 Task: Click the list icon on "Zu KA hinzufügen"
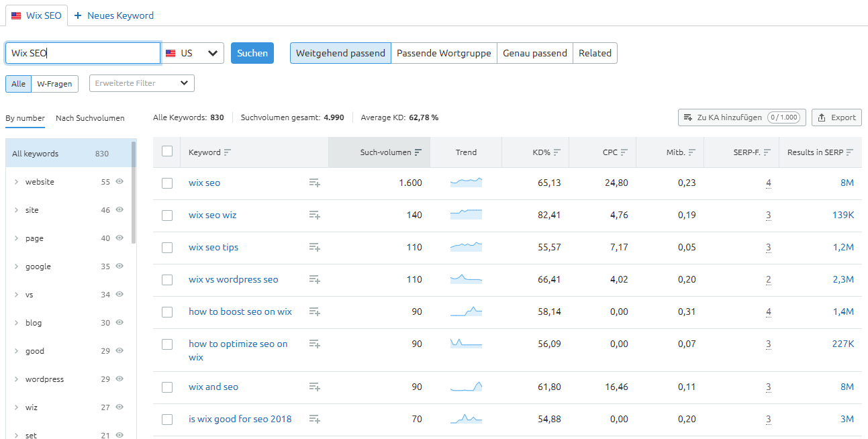point(688,117)
